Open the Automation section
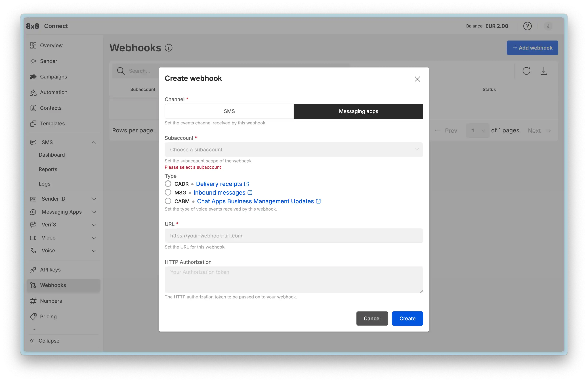The width and height of the screenshot is (588, 382). pyautogui.click(x=54, y=92)
